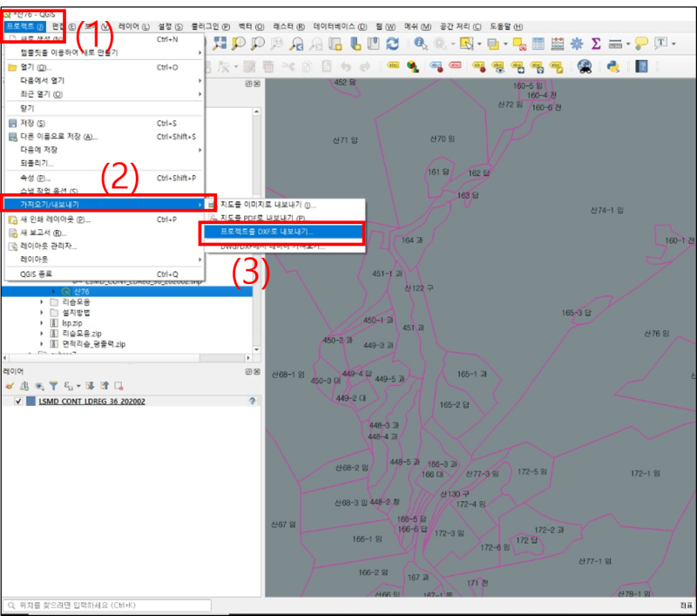This screenshot has width=697, height=616.
Task: Select 프로젝트를 DXF로 내보내기 submenu item
Action: coord(282,232)
